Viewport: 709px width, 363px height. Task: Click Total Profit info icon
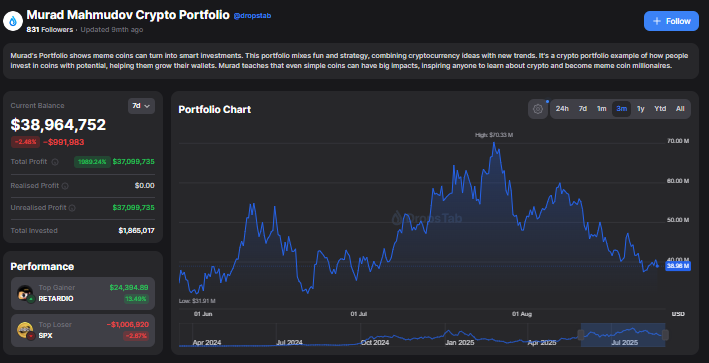[55, 162]
